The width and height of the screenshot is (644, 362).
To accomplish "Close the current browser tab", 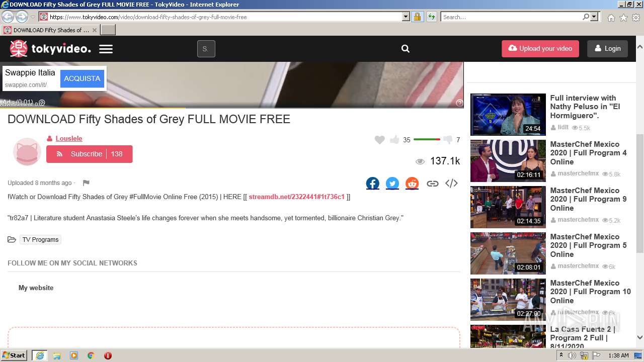I will pos(94,30).
